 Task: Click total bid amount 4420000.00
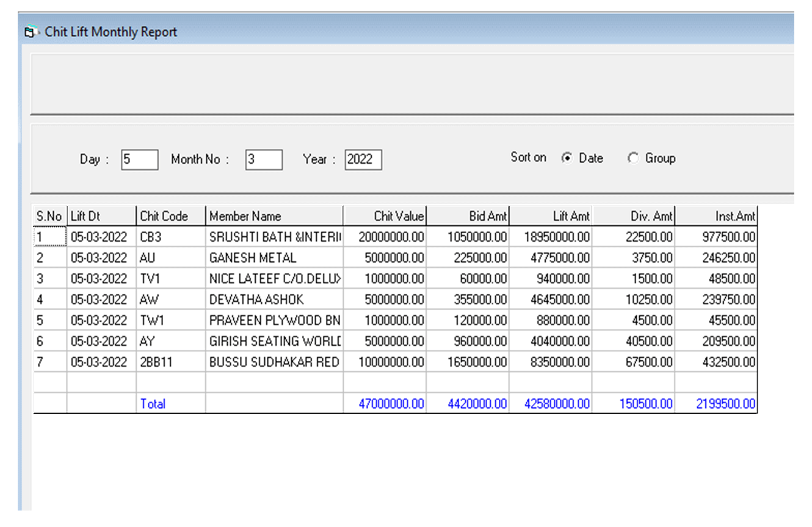click(x=468, y=403)
